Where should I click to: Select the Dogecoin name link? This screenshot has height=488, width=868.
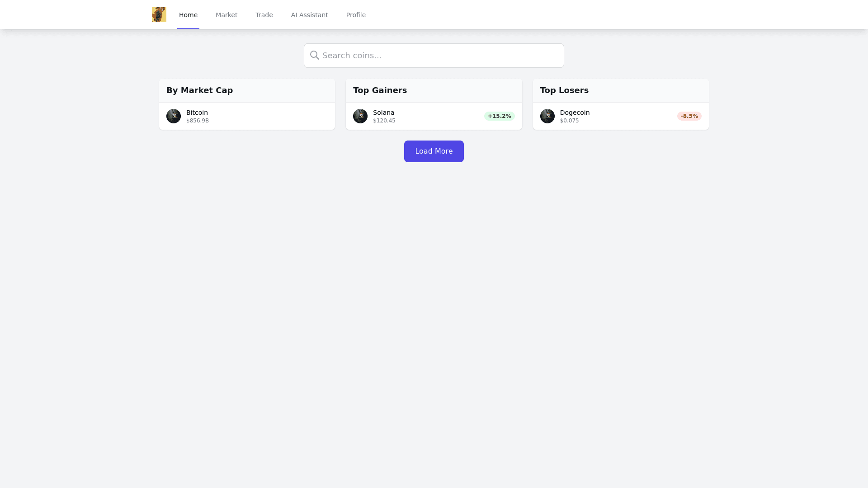coord(575,113)
